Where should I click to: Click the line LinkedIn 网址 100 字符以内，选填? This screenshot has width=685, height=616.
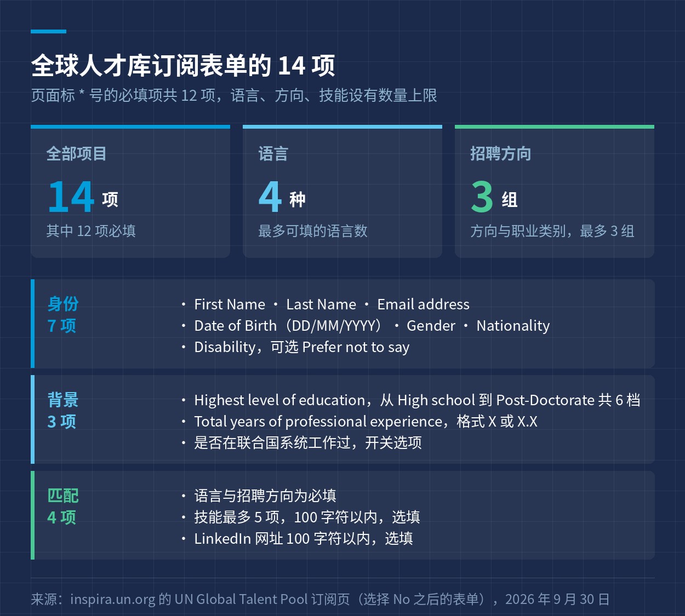tap(304, 539)
